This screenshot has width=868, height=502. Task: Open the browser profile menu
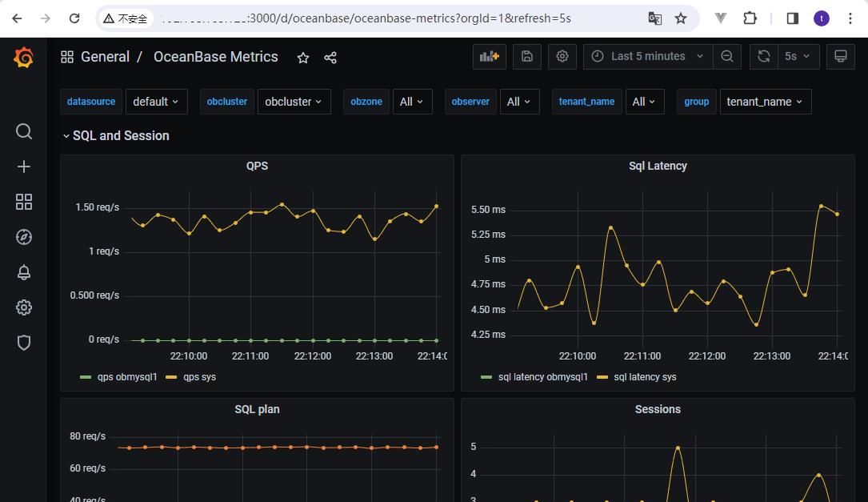tap(822, 18)
